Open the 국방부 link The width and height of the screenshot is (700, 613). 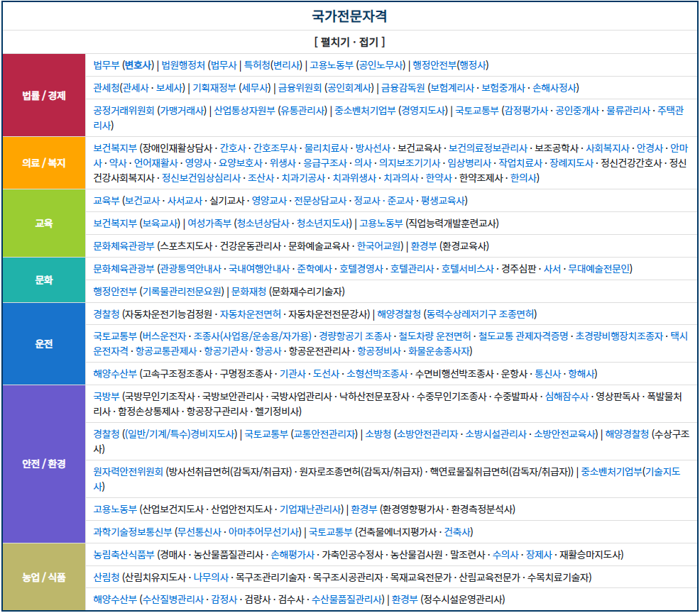[x=106, y=397]
